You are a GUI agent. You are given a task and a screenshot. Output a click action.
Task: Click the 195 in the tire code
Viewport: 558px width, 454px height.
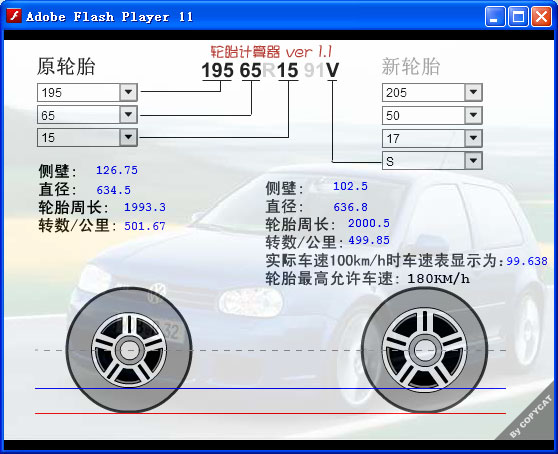click(217, 70)
